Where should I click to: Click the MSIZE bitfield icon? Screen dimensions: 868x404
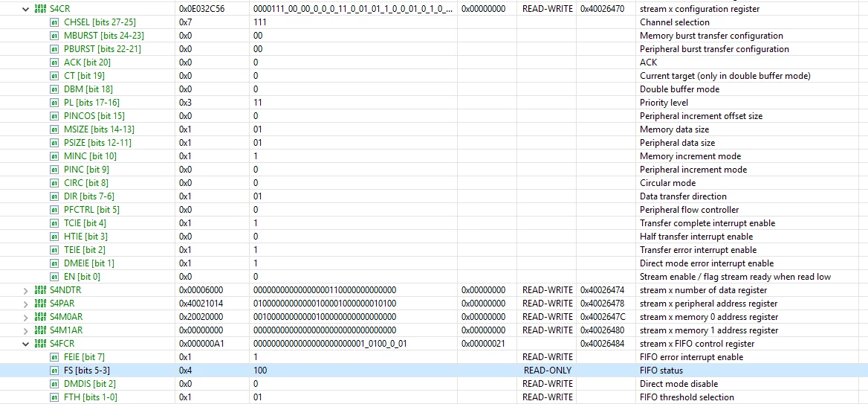54,129
